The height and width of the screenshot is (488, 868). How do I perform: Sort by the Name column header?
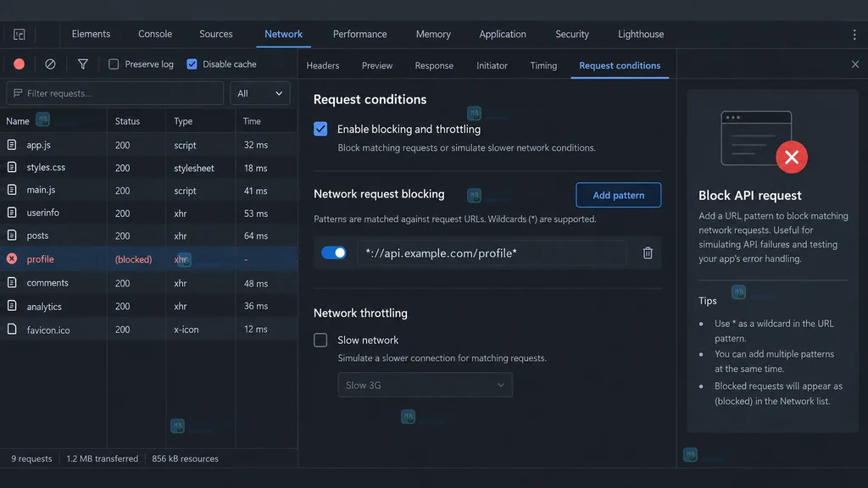pyautogui.click(x=18, y=121)
